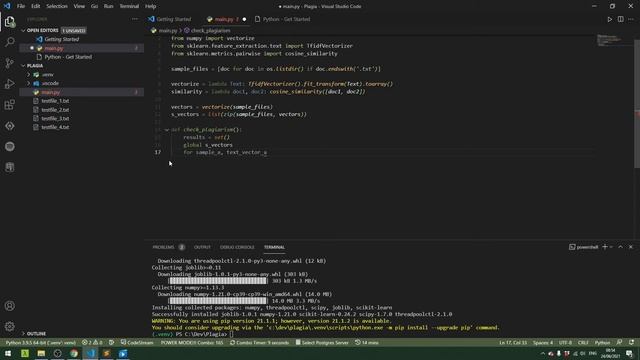Open testfile_1.txt in Explorer
This screenshot has width=640, height=360.
[55, 101]
